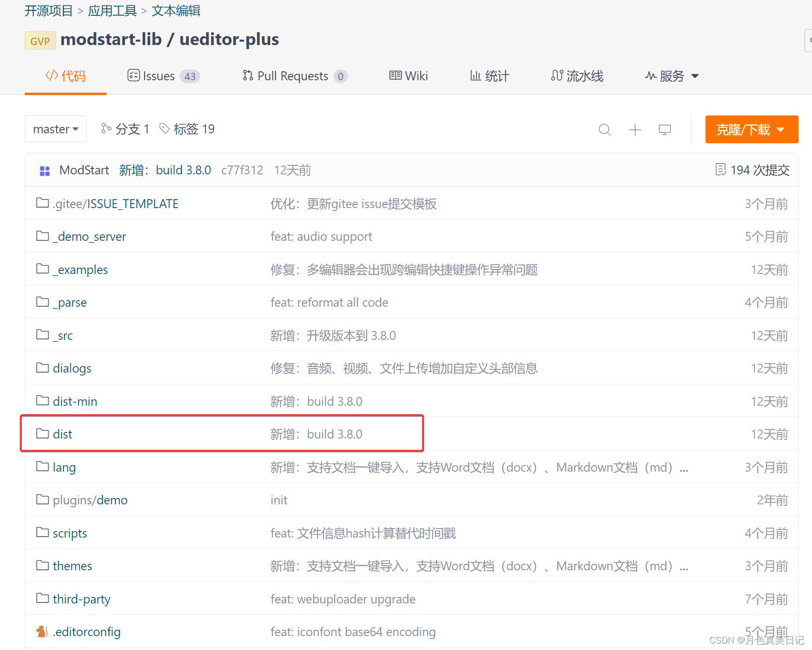Click the scripts folder icon
The width and height of the screenshot is (812, 650).
click(x=43, y=532)
